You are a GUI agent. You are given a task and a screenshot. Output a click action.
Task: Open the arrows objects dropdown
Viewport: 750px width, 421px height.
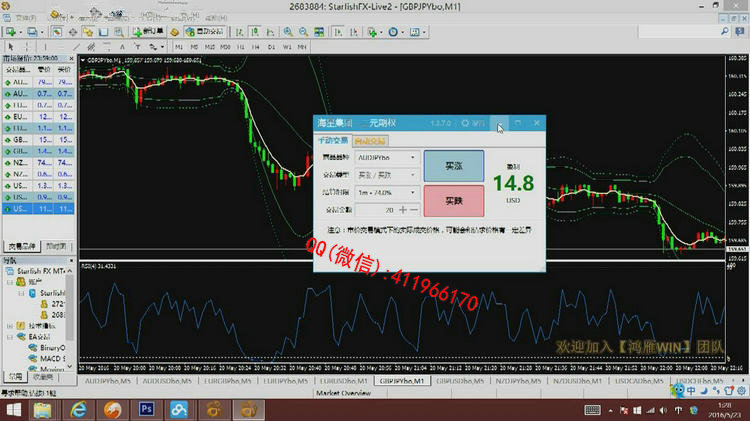pyautogui.click(x=155, y=47)
